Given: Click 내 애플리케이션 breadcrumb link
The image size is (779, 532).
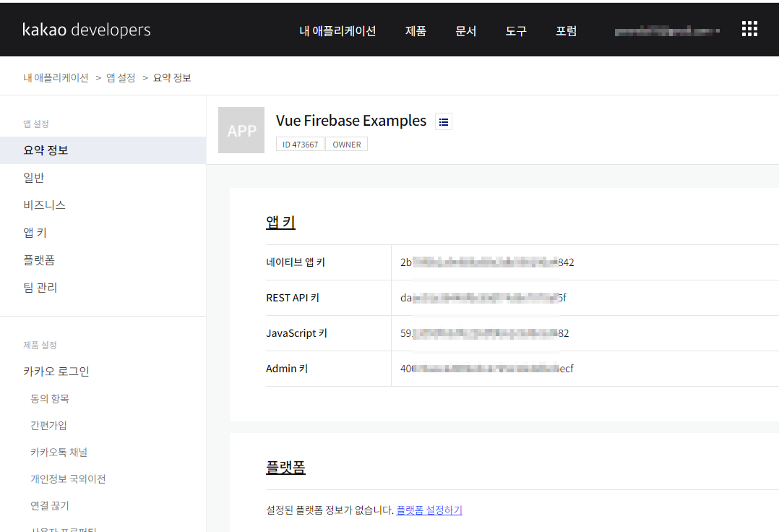Looking at the screenshot, I should (x=56, y=78).
